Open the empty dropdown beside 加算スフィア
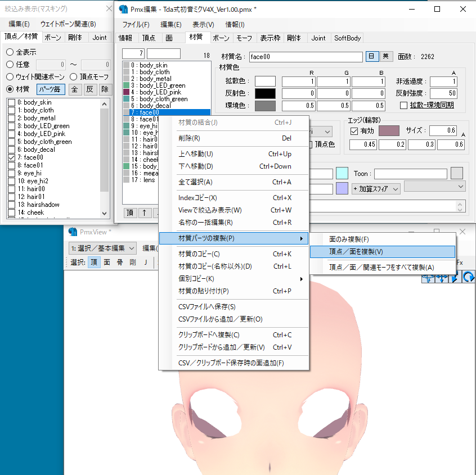 [434, 186]
